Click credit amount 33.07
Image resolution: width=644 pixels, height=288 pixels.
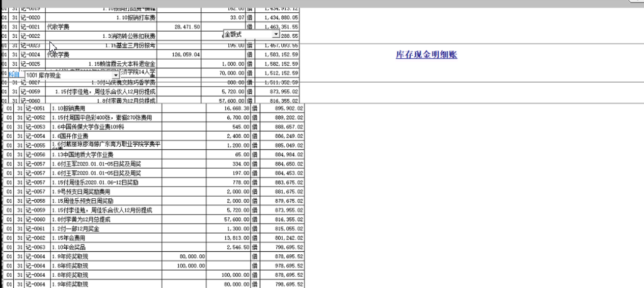pyautogui.click(x=239, y=17)
